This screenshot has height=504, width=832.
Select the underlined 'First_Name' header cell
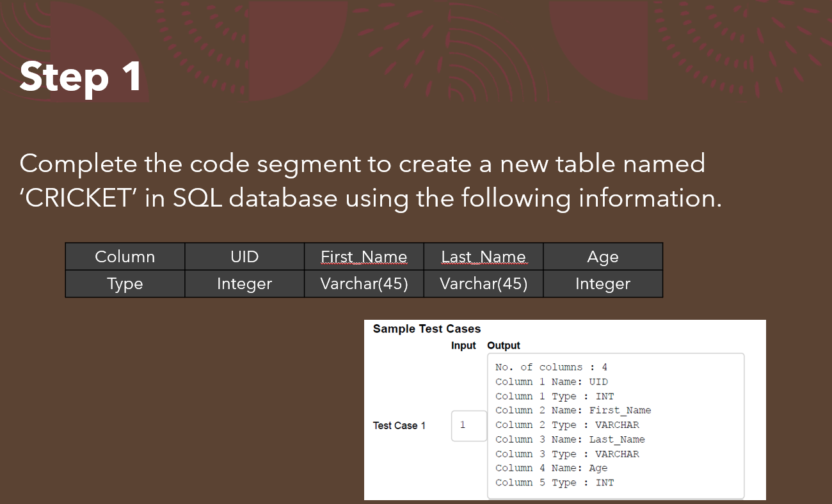click(364, 256)
